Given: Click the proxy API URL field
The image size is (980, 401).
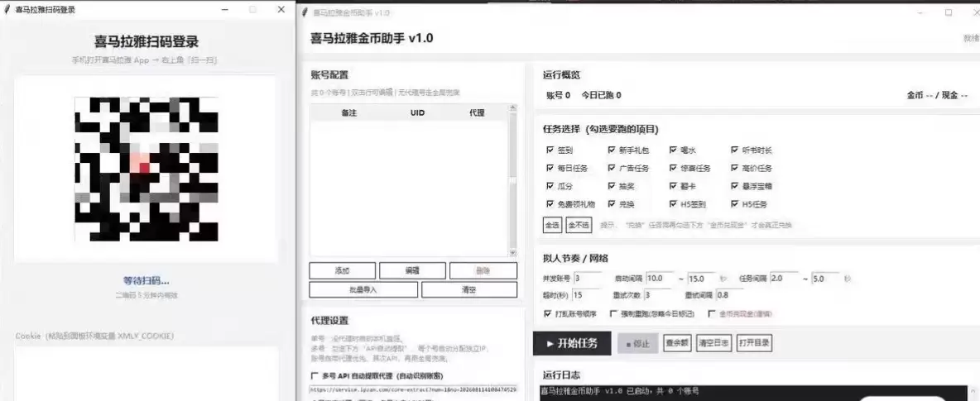Looking at the screenshot, I should pos(414,389).
